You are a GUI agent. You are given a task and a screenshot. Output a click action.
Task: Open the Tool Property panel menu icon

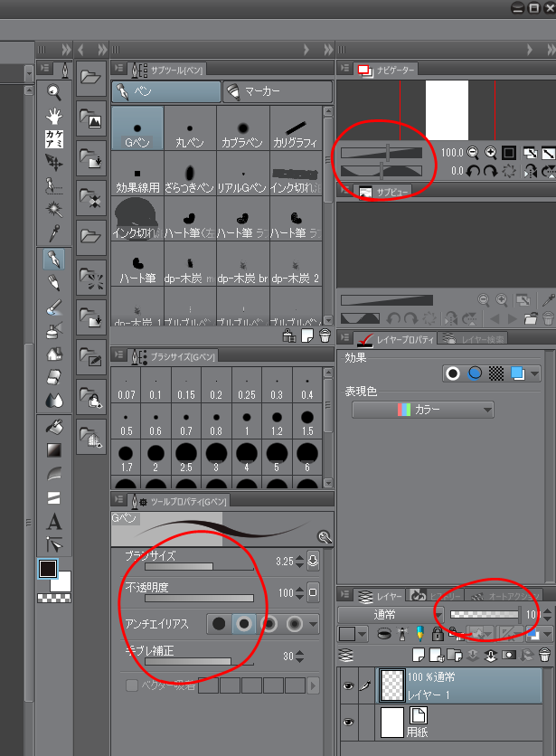[118, 499]
